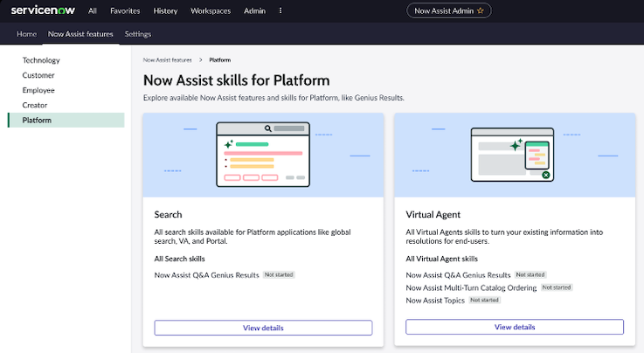Switch to the Now Assist features tab

(80, 34)
